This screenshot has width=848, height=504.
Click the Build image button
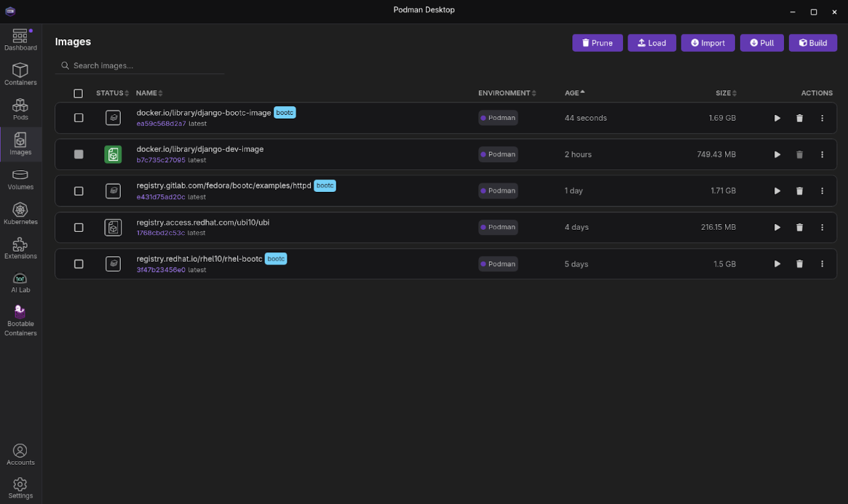(812, 43)
